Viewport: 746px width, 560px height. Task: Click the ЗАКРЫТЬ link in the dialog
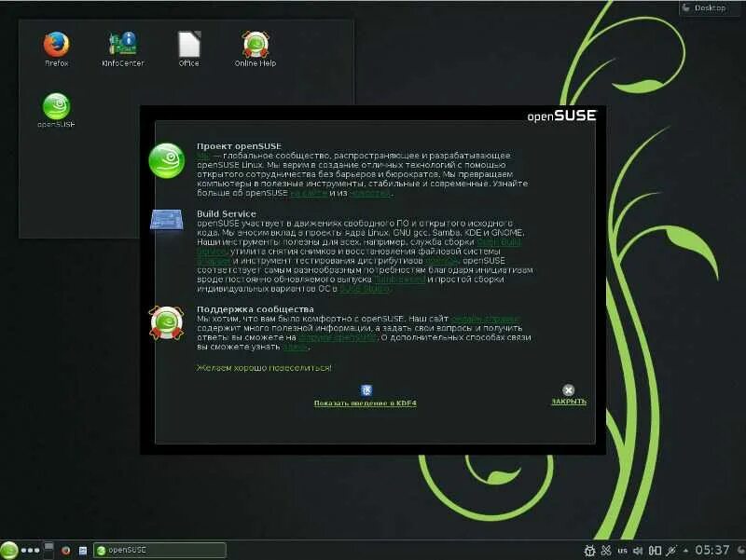pyautogui.click(x=569, y=402)
